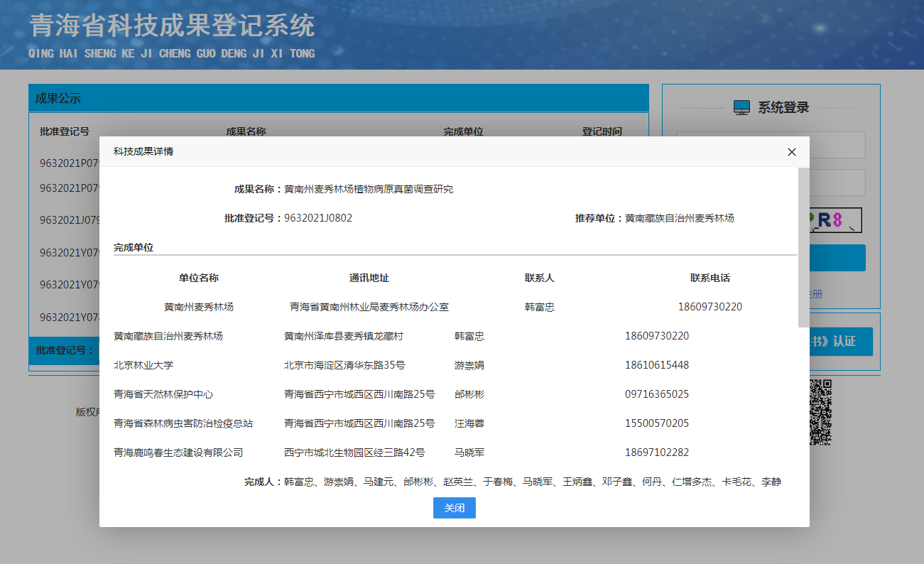The height and width of the screenshot is (564, 924).
Task: Open the record row starting 9632021J079
Action: (69, 220)
